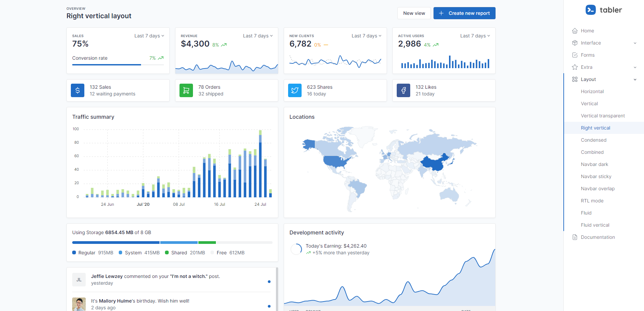
Task: Click the Regular 915MB legend color dot
Action: [x=74, y=252]
